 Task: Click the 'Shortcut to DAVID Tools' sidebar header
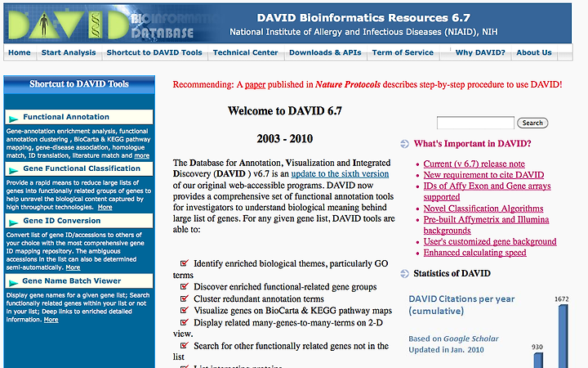(79, 84)
